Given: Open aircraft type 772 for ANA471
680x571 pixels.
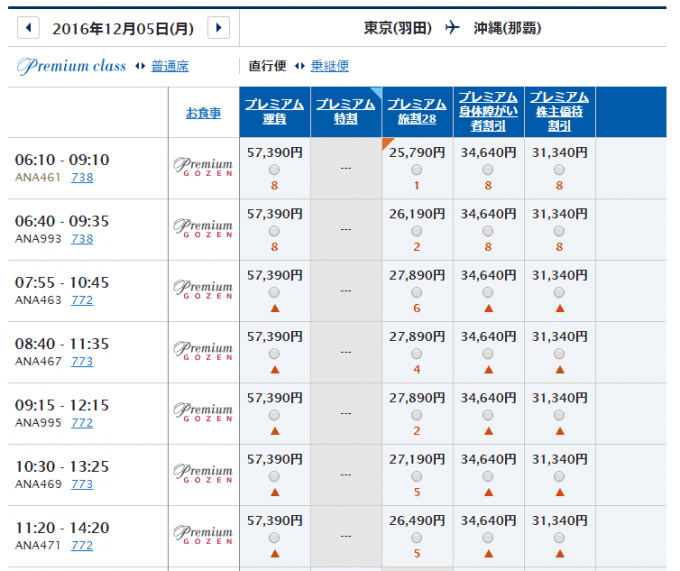Looking at the screenshot, I should [82, 545].
